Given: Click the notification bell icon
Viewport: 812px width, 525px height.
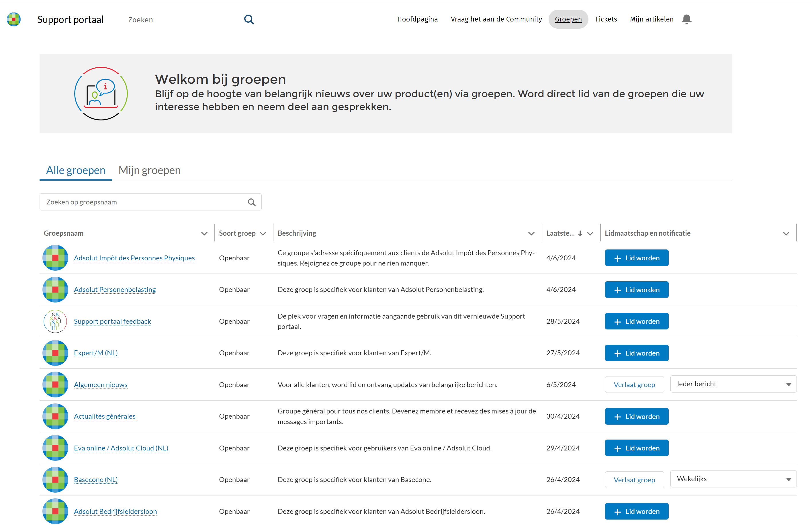Looking at the screenshot, I should click(686, 19).
